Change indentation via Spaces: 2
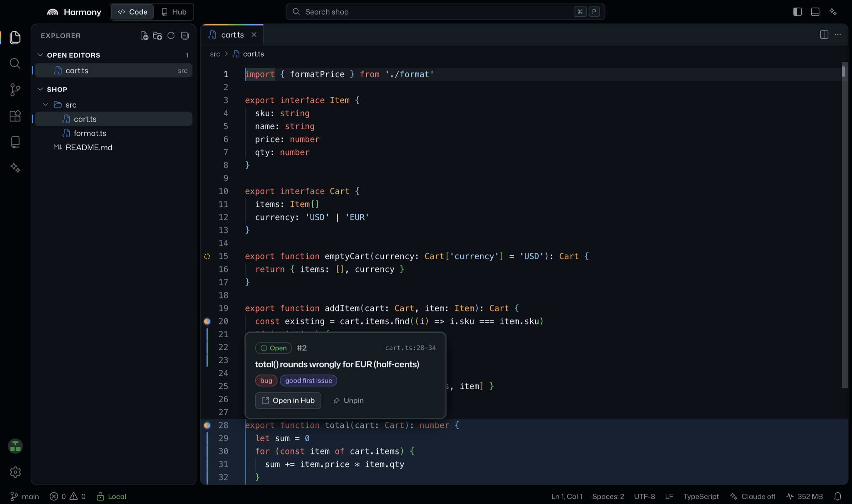Screen dimensions: 852x504 pos(608,496)
